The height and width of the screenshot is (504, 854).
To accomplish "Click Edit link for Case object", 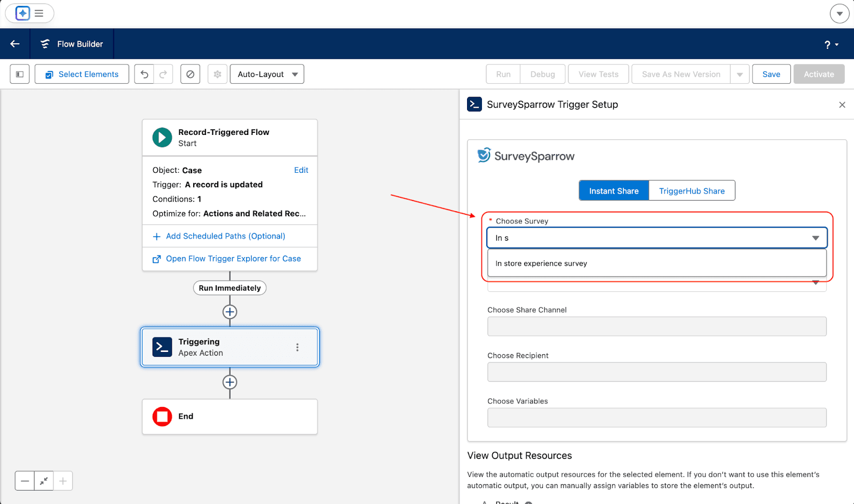I will 301,170.
